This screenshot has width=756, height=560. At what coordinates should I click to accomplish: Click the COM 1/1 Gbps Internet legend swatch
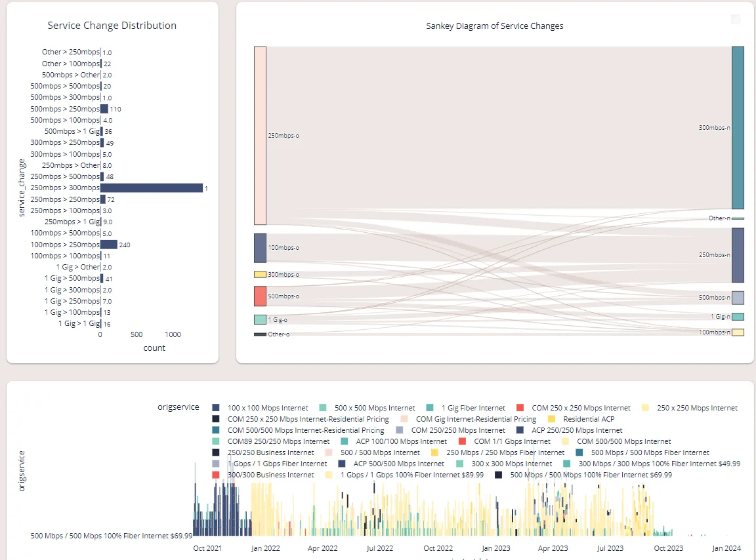[463, 441]
